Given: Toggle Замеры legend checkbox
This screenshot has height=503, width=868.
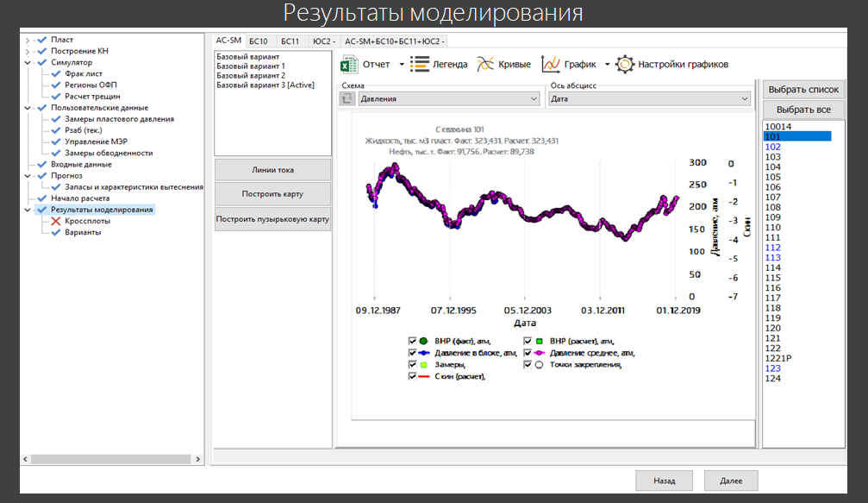Looking at the screenshot, I should [412, 364].
